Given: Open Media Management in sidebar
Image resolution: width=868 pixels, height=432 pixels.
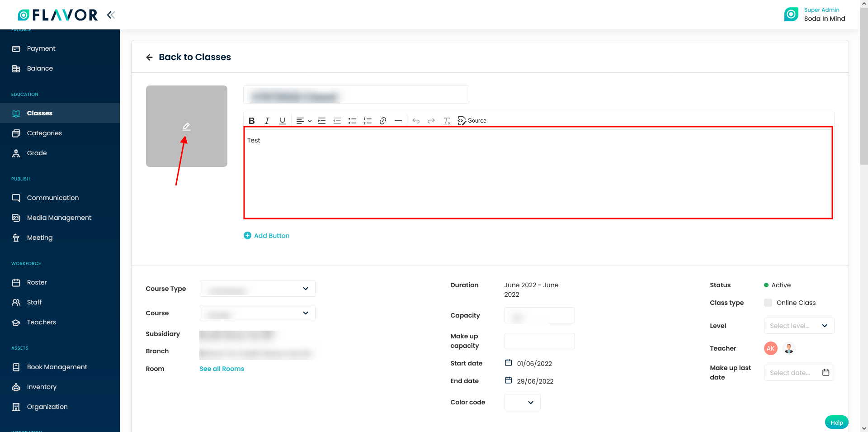Looking at the screenshot, I should (x=60, y=218).
